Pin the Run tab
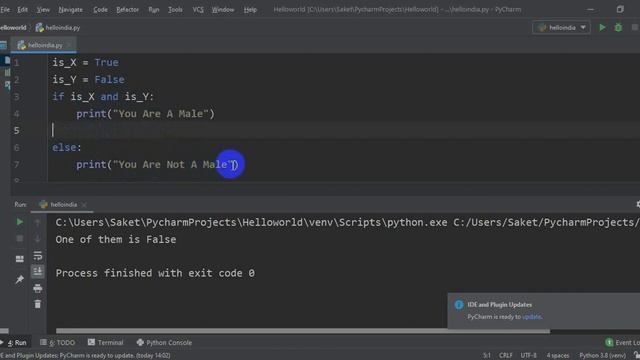The width and height of the screenshot is (640, 360). 20,279
